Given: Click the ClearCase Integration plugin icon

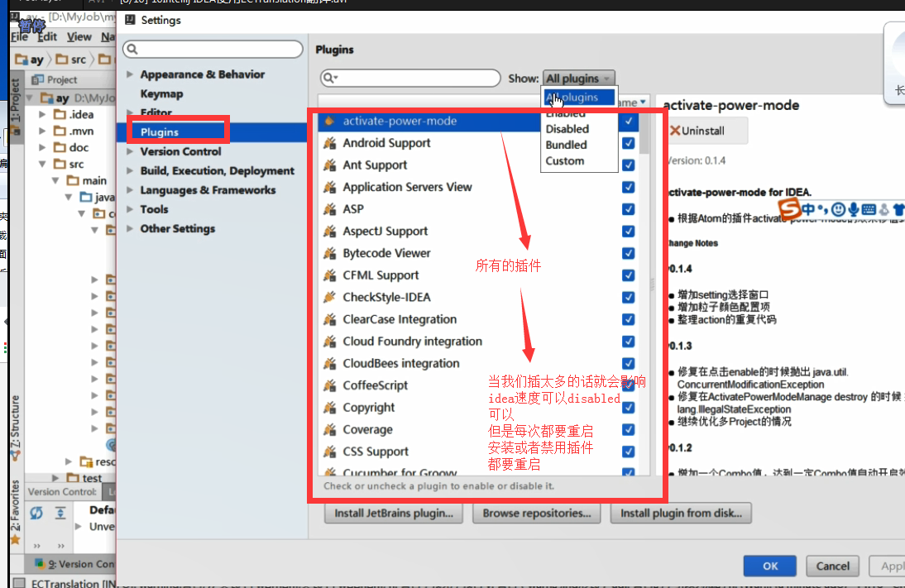Looking at the screenshot, I should 329,319.
